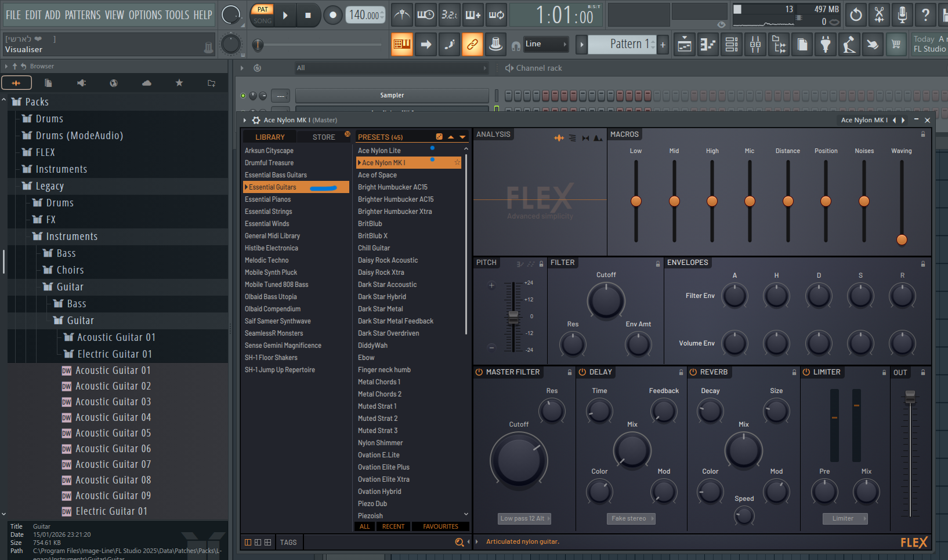Click the One-click audio recording microphone
948x560 pixels.
(x=902, y=15)
